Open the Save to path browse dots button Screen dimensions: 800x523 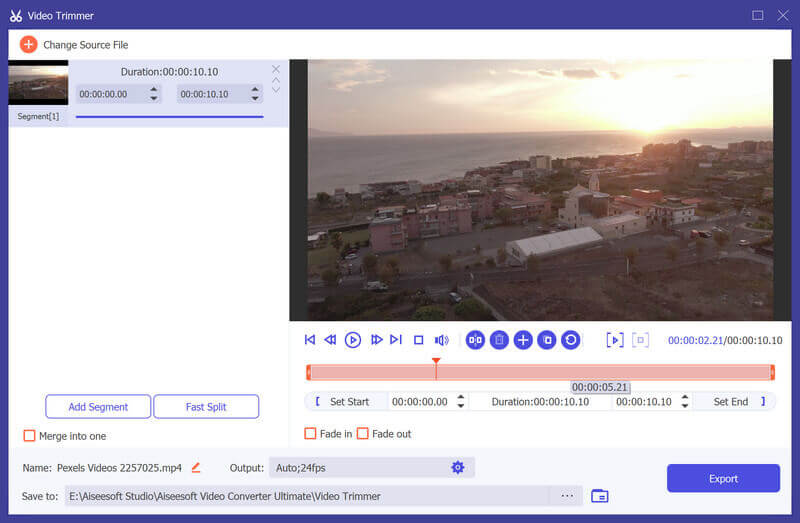[567, 496]
